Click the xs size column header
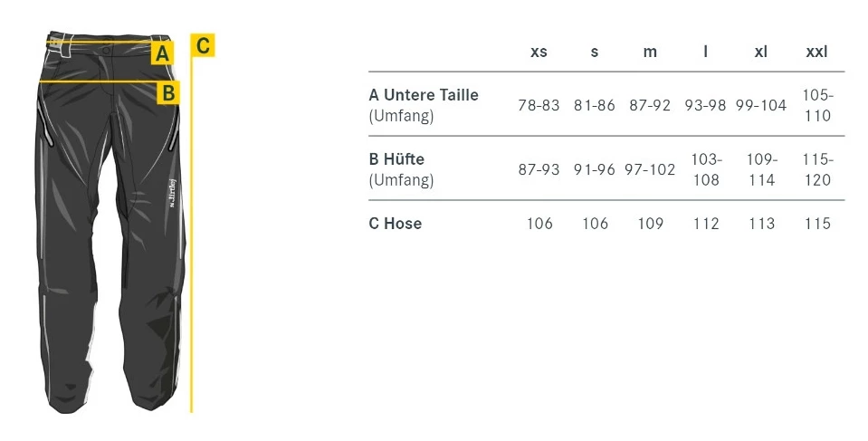 click(539, 53)
